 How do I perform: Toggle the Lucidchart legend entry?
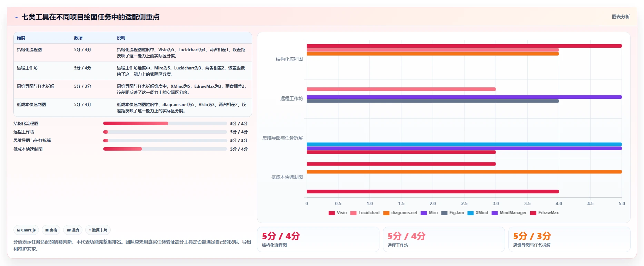[x=365, y=213]
